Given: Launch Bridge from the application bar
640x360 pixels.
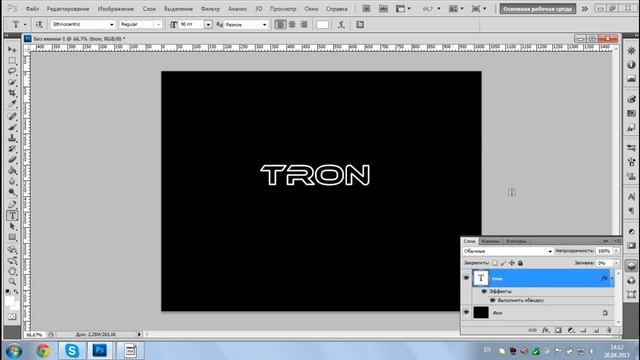Looking at the screenshot, I should (x=367, y=9).
